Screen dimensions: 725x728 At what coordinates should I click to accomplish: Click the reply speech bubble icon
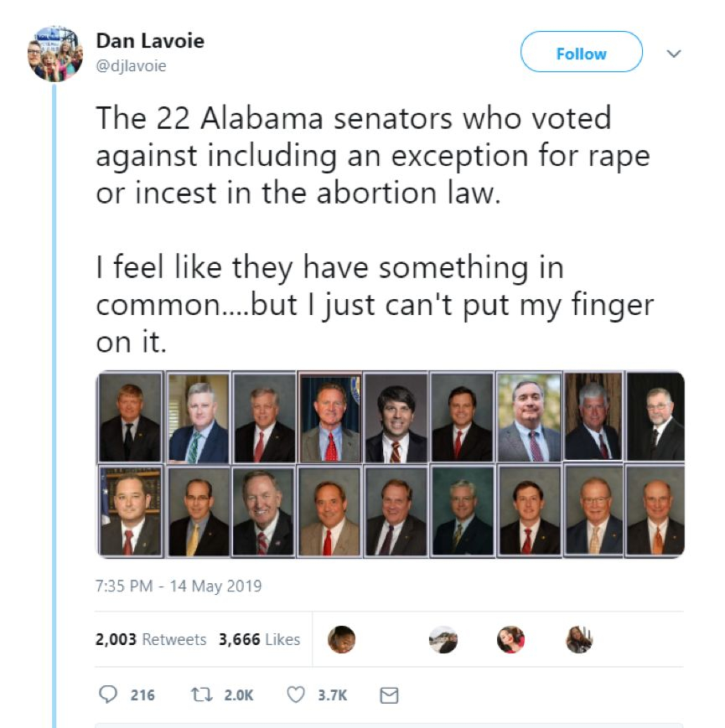109,694
